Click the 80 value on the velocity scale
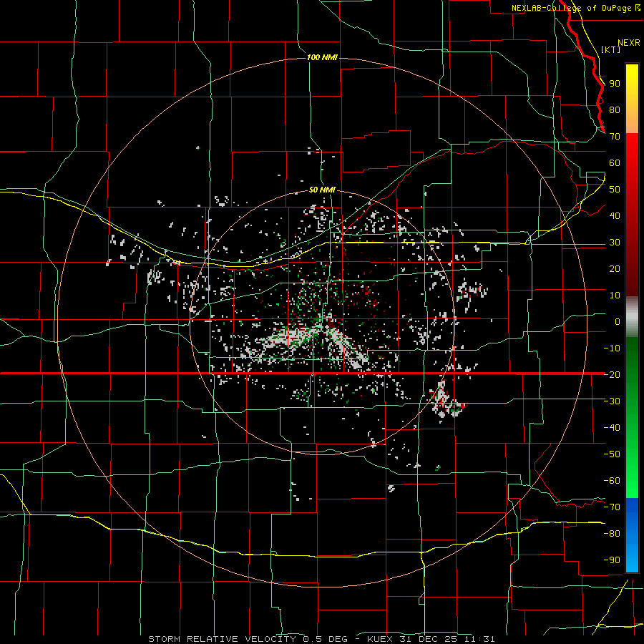 point(615,109)
